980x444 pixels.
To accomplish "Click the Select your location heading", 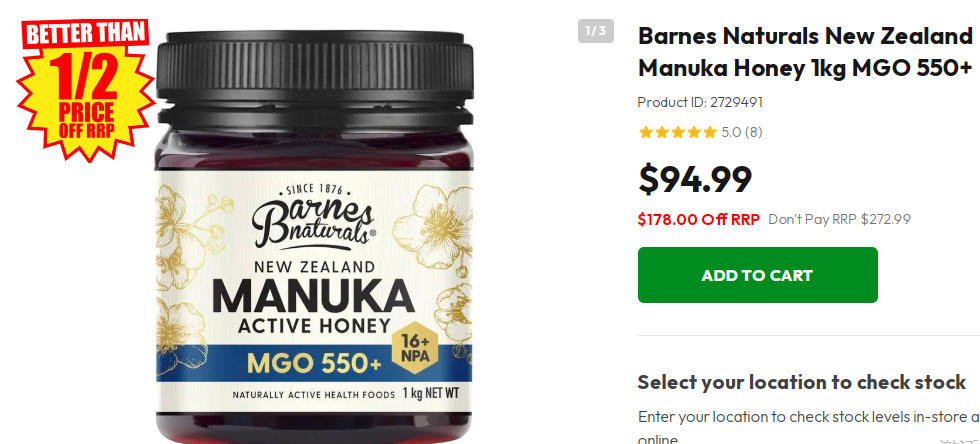I will (x=802, y=381).
